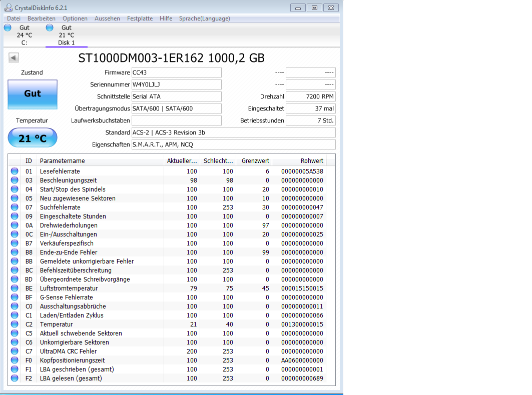Click the status icon for C2 Temperatur

pos(15,324)
